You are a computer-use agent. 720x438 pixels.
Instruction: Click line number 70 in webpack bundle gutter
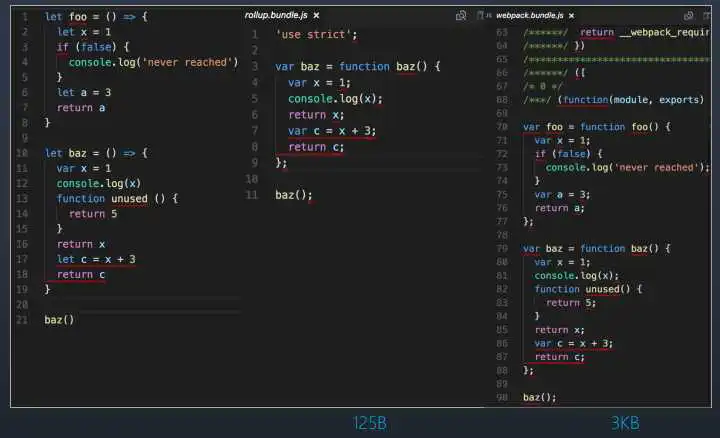[502, 127]
